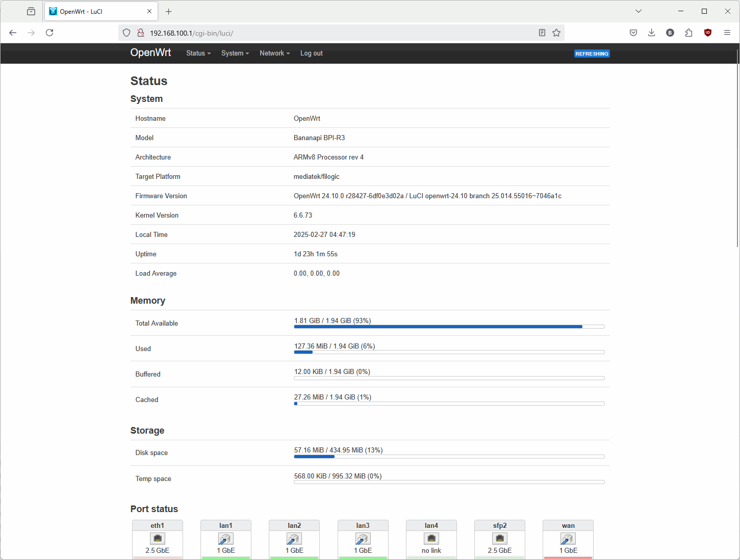Click the browser back arrow
The width and height of the screenshot is (740, 560).
click(x=13, y=33)
